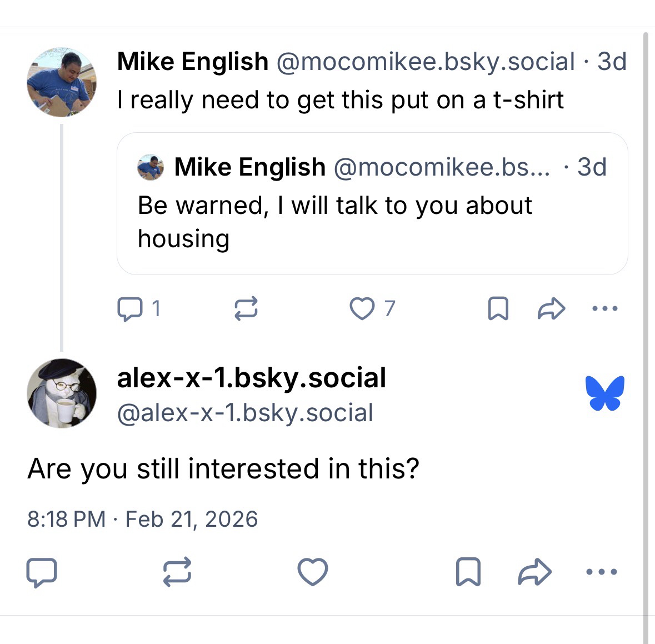Image resolution: width=655 pixels, height=644 pixels.
Task: Bookmark alex-x-1's reply post
Action: (468, 572)
